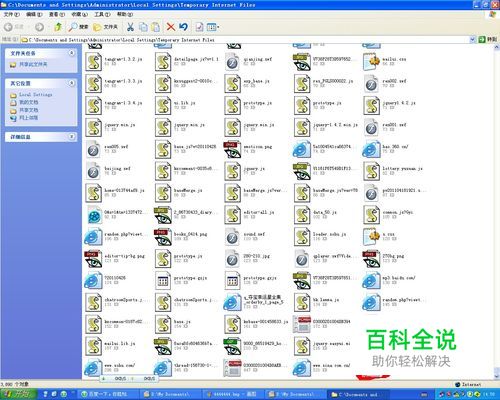500x400 pixels.
Task: Select the mailui.css stylesheet file icon
Action: 371,62
